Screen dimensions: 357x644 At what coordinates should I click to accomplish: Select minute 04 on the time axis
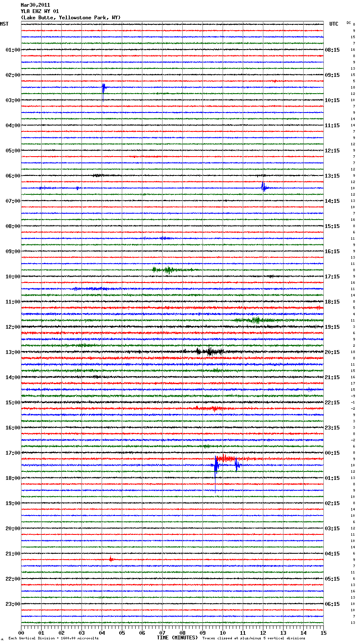(102, 633)
